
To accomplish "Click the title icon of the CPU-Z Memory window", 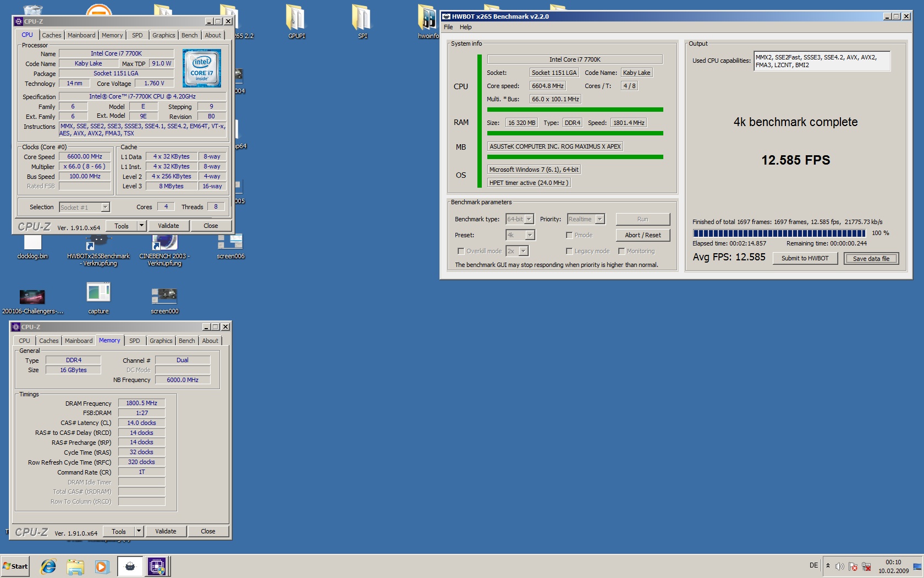I will pos(16,327).
